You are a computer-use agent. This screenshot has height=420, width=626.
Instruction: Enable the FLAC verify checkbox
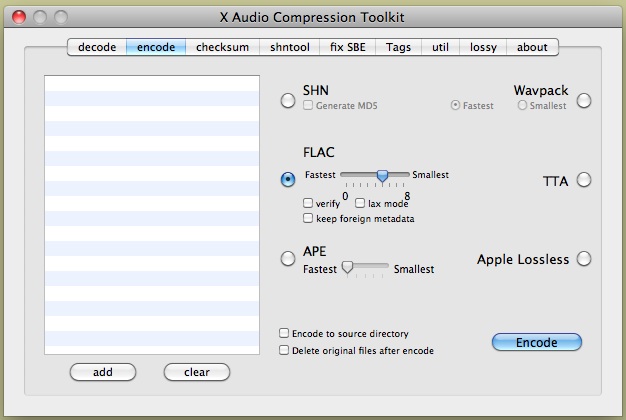point(308,203)
